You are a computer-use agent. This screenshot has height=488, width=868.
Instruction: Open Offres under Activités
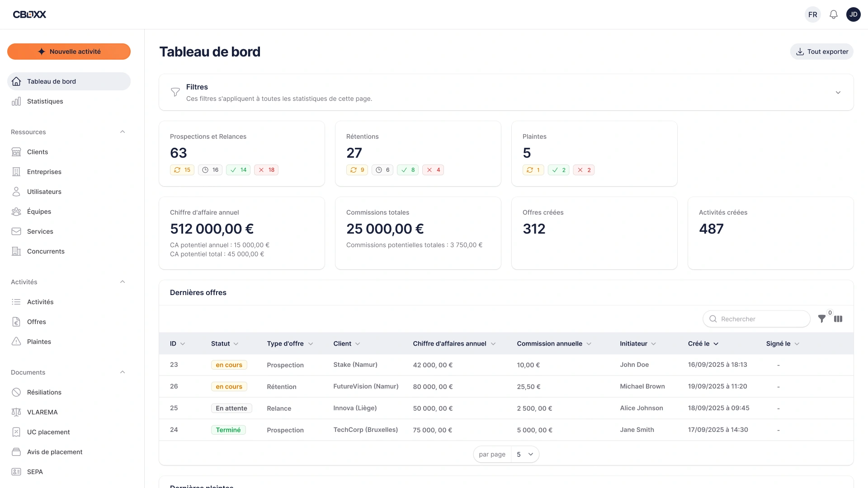click(x=36, y=322)
